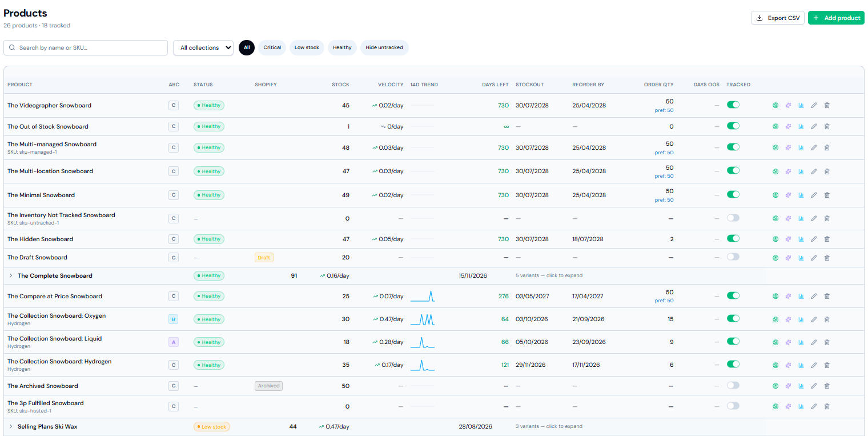Toggle tracking off for The Videographer Snowboard
868x436 pixels.
pos(733,105)
